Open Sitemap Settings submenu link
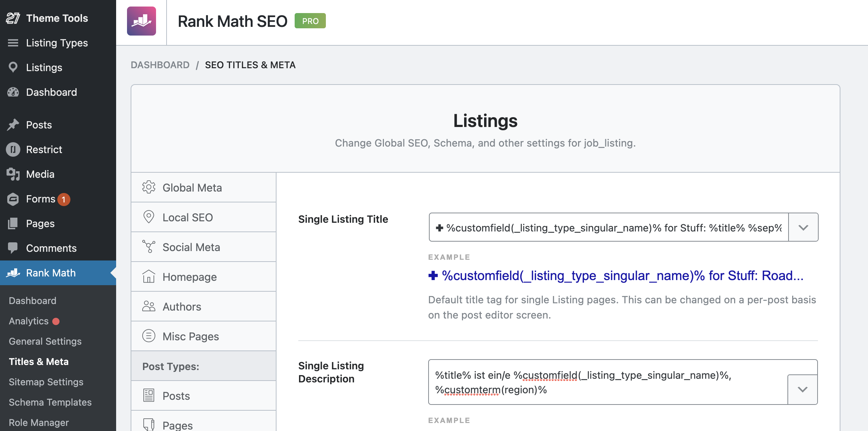 [46, 382]
